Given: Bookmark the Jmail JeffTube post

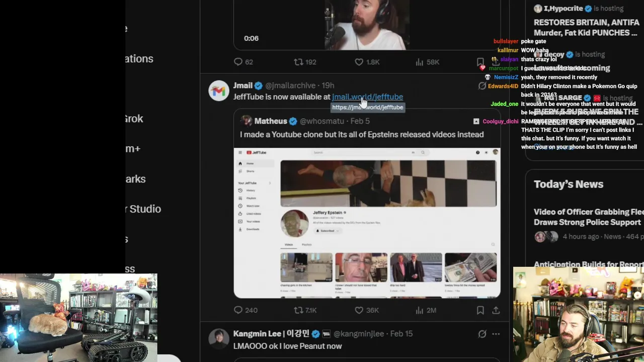Looking at the screenshot, I should pyautogui.click(x=480, y=310).
